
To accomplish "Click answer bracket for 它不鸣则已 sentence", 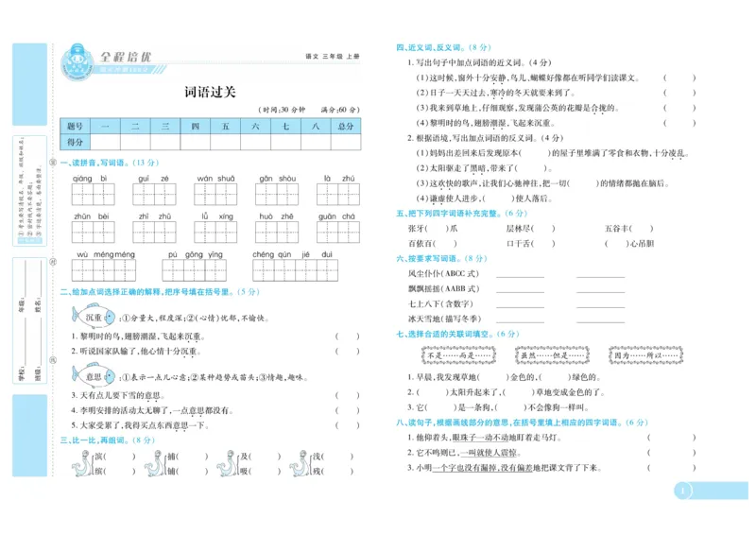I will [672, 453].
